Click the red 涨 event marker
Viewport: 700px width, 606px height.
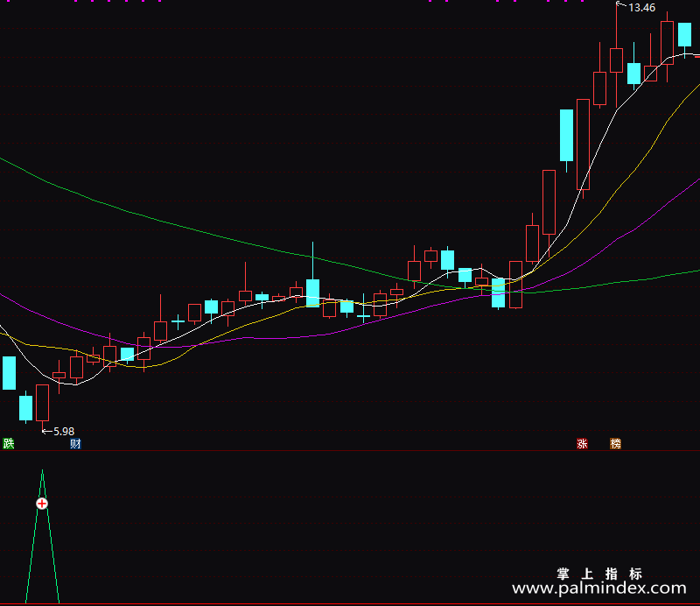click(582, 443)
